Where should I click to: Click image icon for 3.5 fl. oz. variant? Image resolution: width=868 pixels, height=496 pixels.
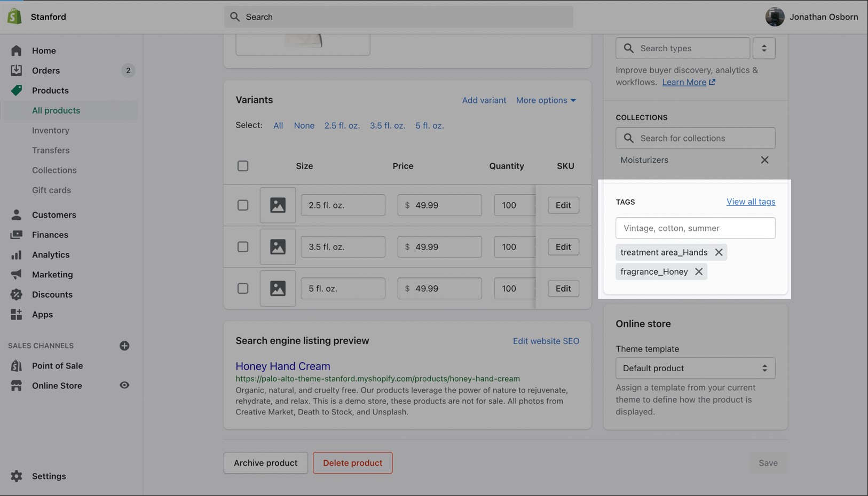[278, 247]
